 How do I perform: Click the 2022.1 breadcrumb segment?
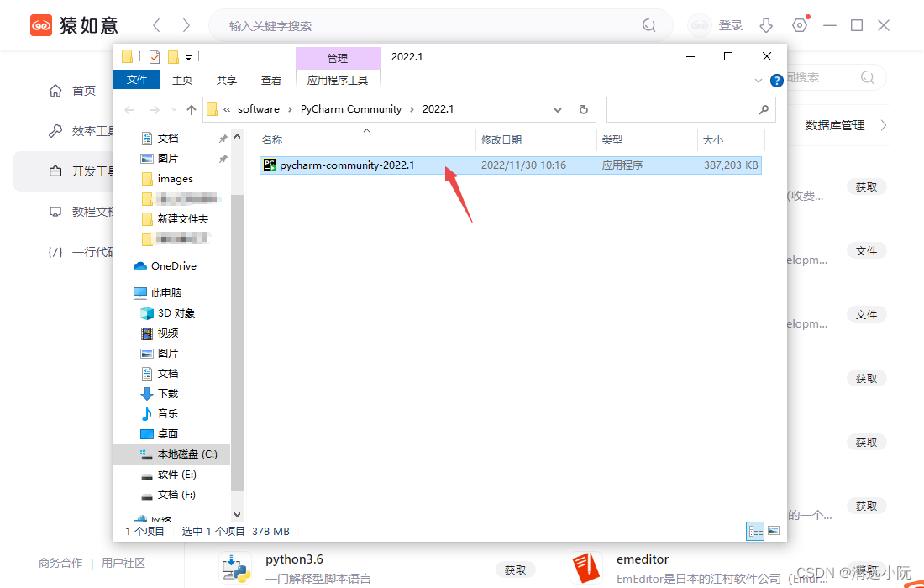click(x=438, y=109)
